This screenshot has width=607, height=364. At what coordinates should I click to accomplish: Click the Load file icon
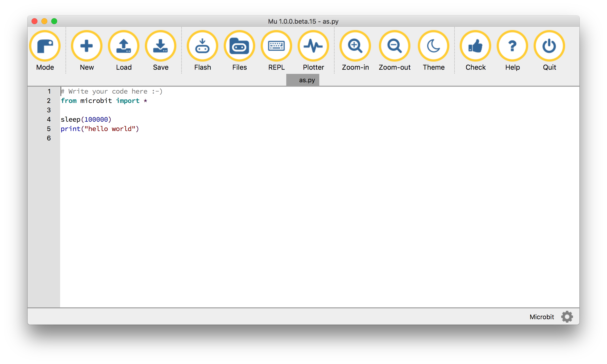coord(124,46)
